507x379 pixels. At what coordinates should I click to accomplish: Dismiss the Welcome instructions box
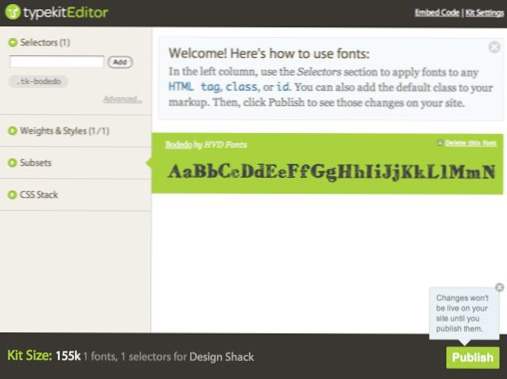pyautogui.click(x=494, y=47)
